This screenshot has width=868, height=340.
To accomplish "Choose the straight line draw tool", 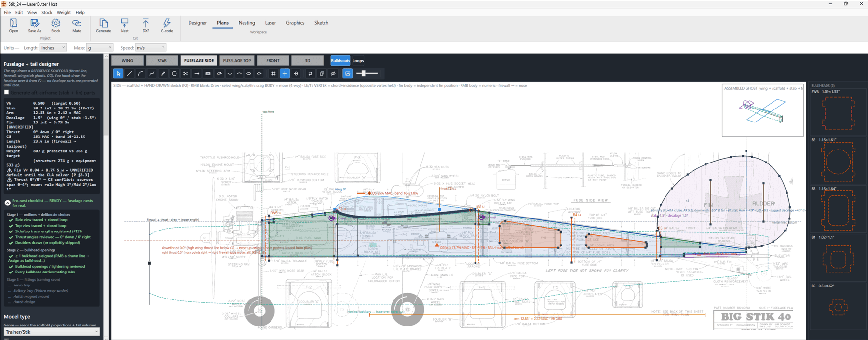I will coord(129,73).
